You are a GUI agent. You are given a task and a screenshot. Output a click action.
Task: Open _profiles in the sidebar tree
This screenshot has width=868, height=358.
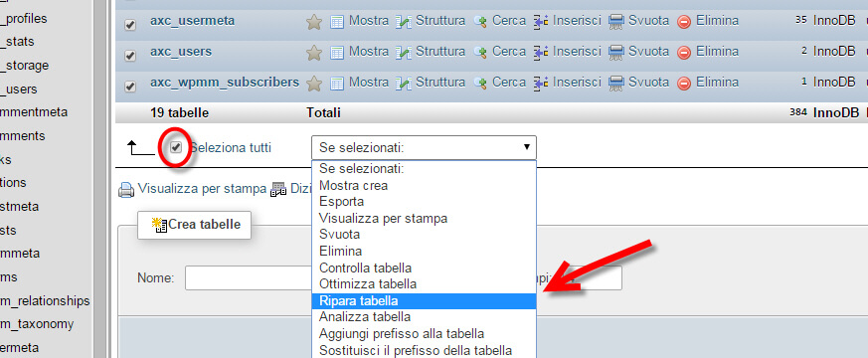(24, 19)
